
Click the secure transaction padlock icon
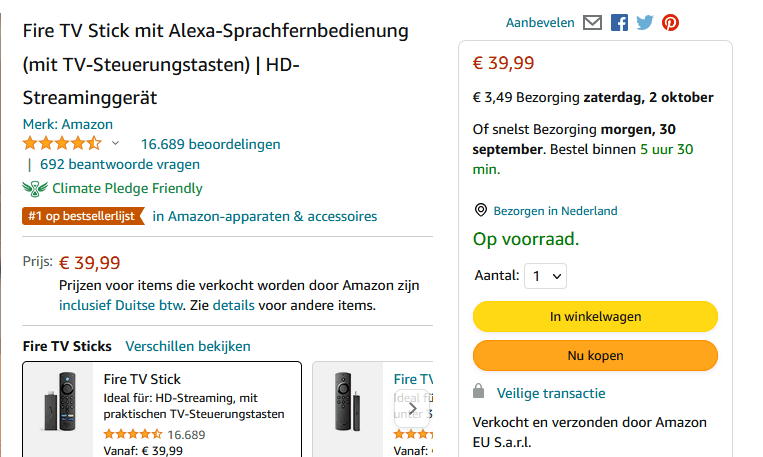[479, 392]
